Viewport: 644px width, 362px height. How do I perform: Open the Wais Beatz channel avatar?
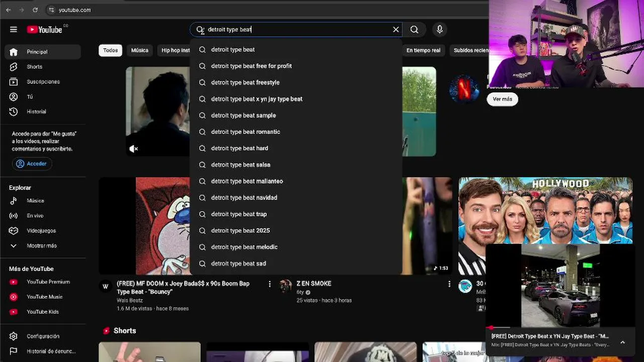105,286
